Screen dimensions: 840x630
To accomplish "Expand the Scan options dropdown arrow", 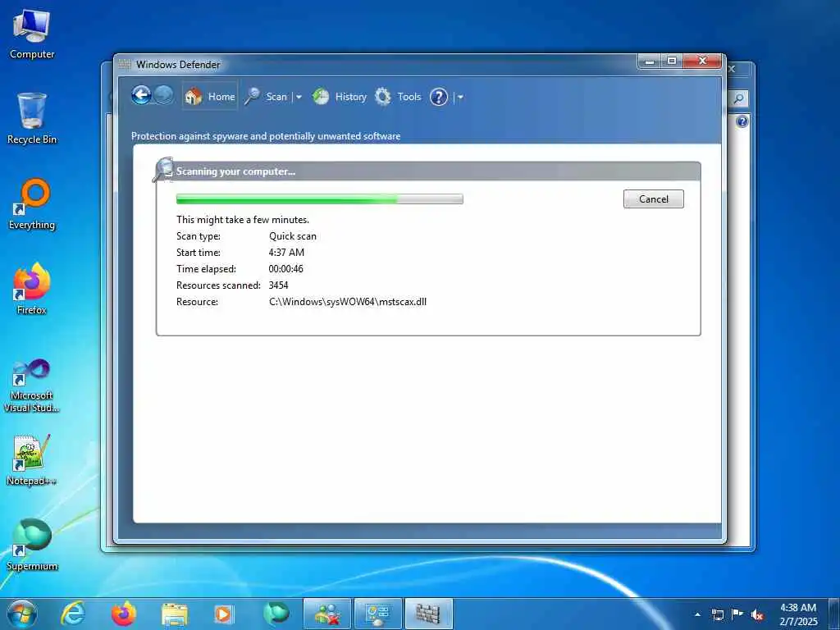I will pos(299,97).
